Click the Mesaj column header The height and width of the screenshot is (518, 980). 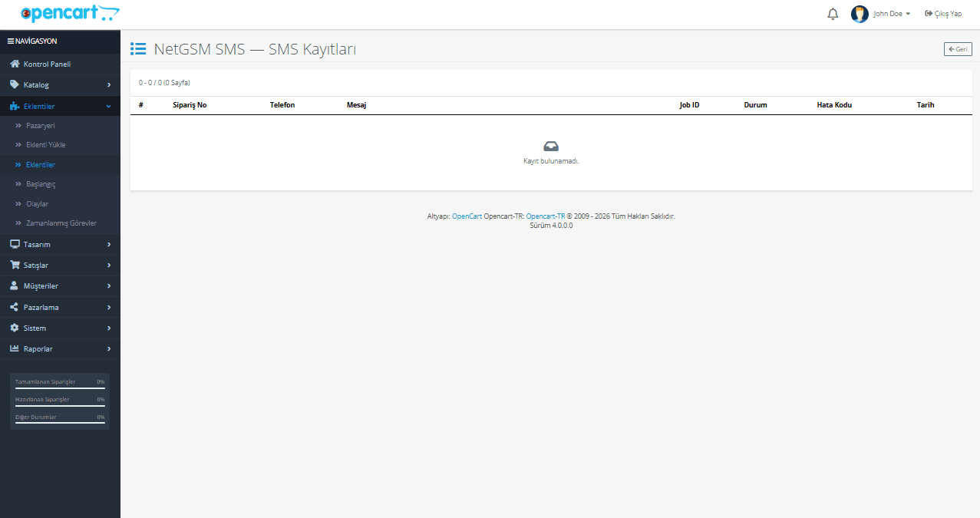[x=356, y=105]
